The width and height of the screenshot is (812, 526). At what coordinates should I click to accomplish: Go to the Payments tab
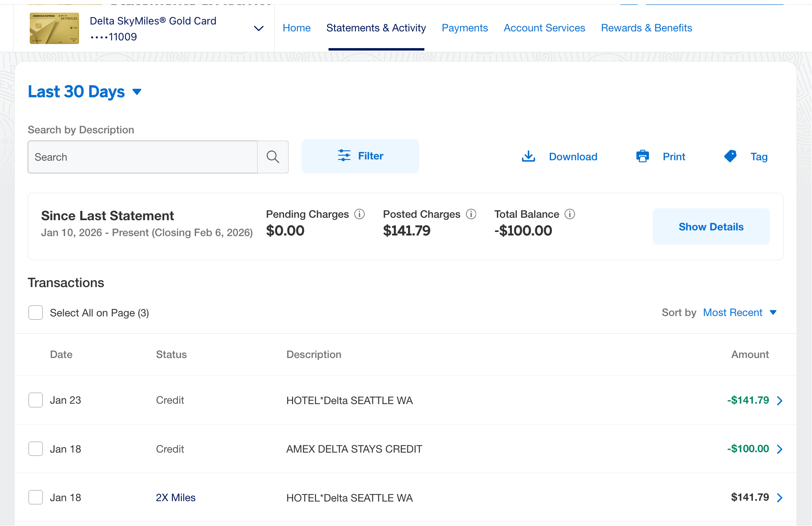click(465, 28)
